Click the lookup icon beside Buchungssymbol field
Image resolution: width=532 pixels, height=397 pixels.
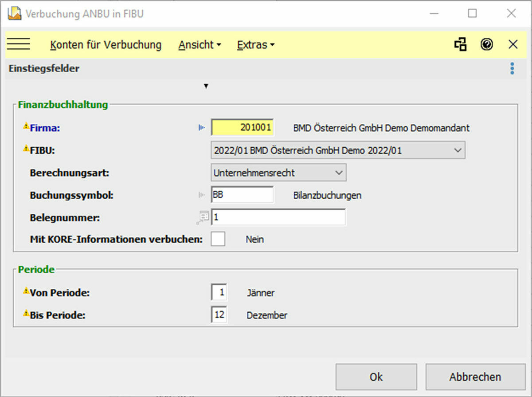[202, 195]
